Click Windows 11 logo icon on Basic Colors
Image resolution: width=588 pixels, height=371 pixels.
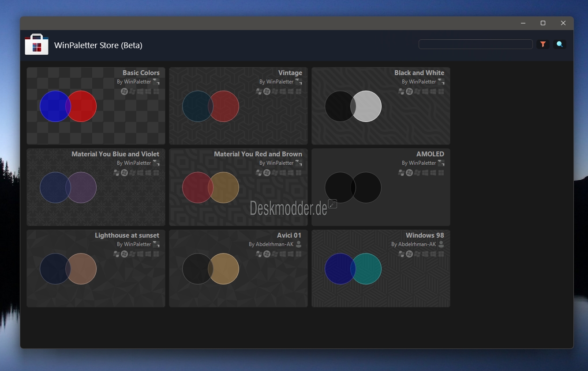156,91
